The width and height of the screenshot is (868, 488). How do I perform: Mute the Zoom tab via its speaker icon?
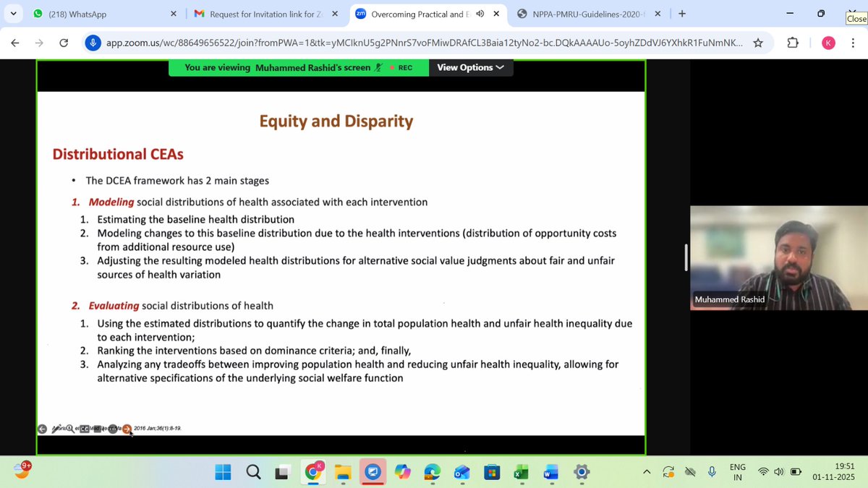pos(480,14)
